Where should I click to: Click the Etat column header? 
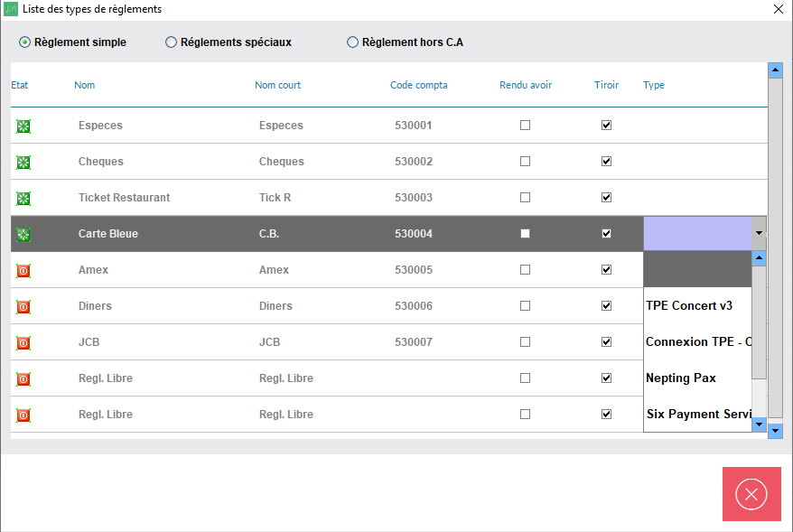coord(20,85)
